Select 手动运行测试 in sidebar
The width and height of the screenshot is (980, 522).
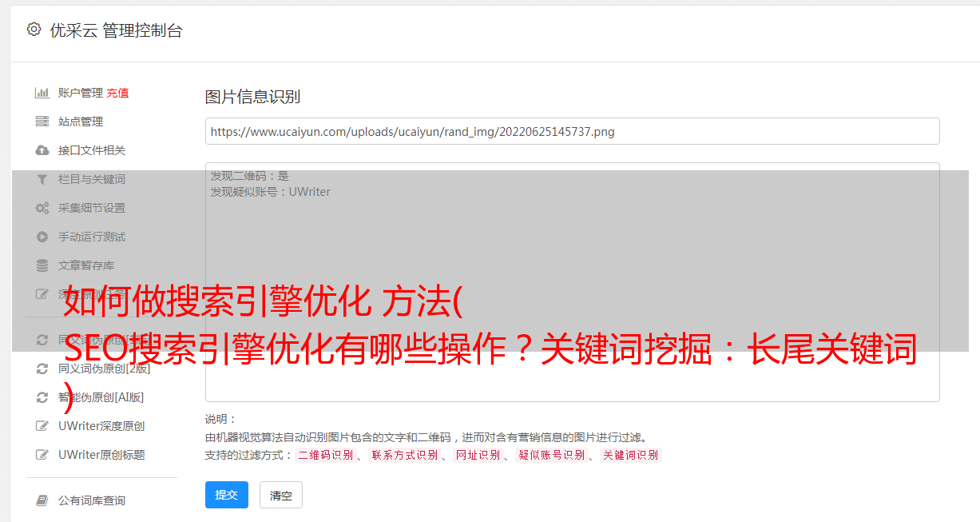click(x=92, y=237)
